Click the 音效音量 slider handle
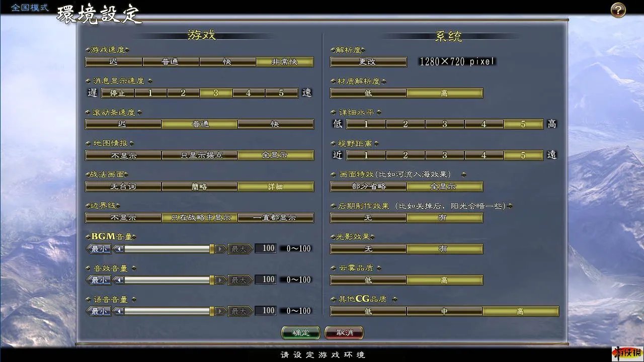The height and width of the screenshot is (362, 644). coord(212,280)
